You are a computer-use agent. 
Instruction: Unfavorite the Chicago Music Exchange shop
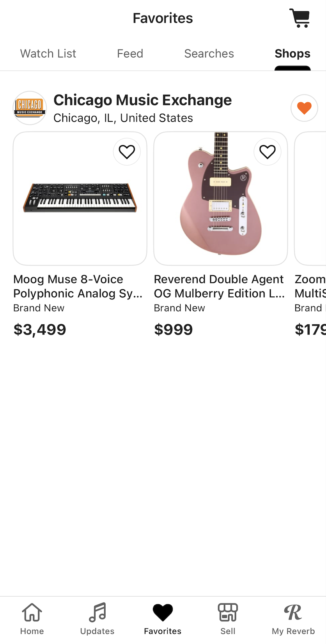(x=304, y=108)
